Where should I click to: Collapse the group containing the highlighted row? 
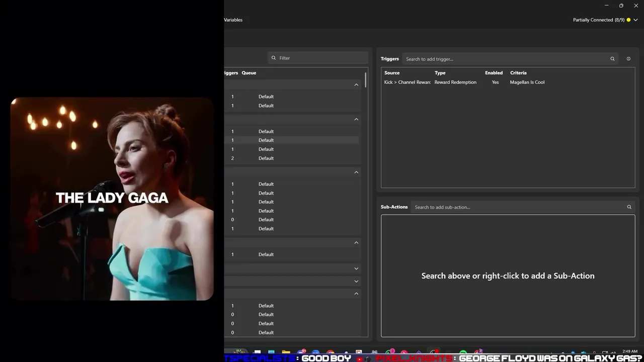(356, 119)
